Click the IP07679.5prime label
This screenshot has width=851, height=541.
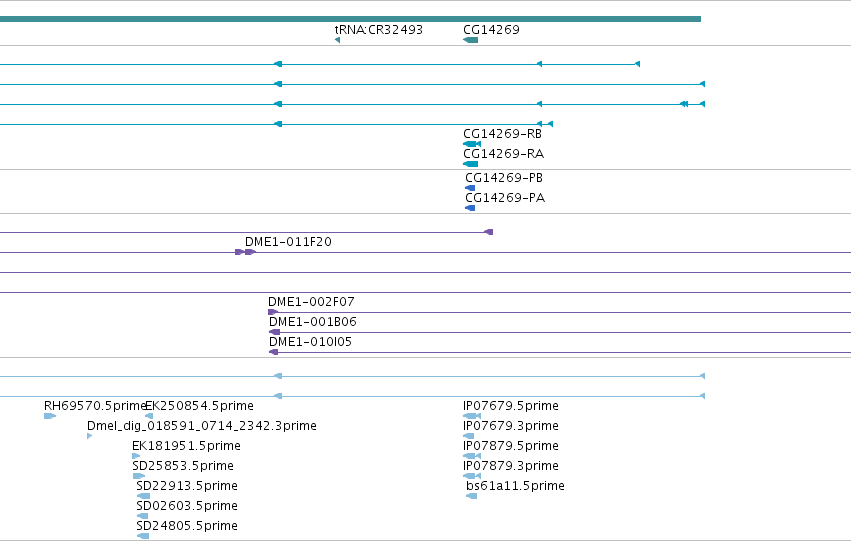(511, 406)
